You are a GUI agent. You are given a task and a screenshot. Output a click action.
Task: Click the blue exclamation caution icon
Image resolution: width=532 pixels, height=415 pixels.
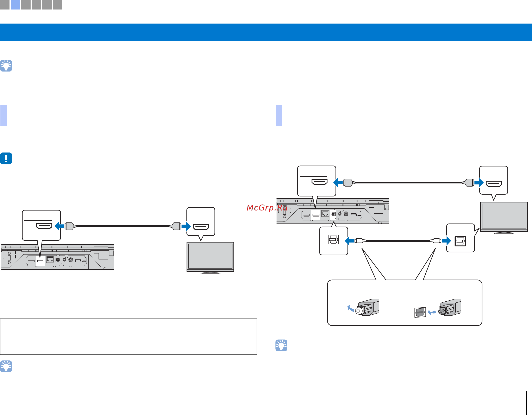6,158
